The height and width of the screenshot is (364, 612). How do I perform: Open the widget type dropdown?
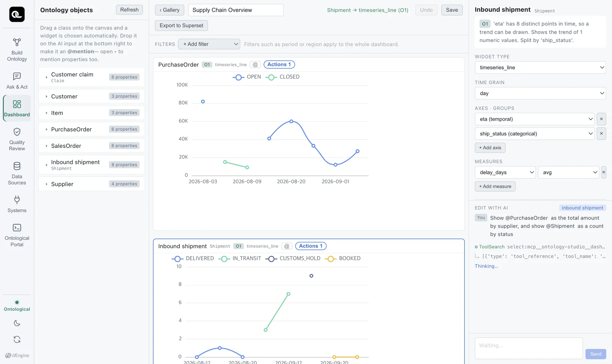pos(540,67)
